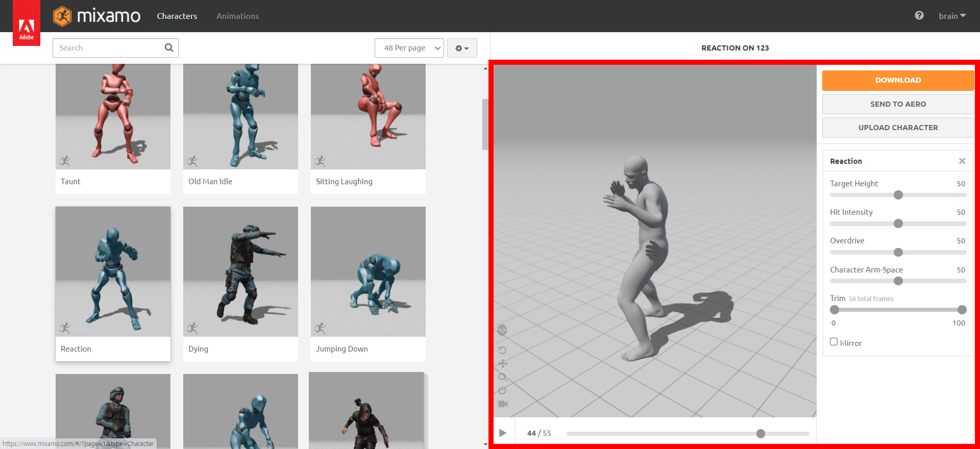The height and width of the screenshot is (449, 980).
Task: Click the animation list scrollbar thumb
Action: [x=485, y=124]
